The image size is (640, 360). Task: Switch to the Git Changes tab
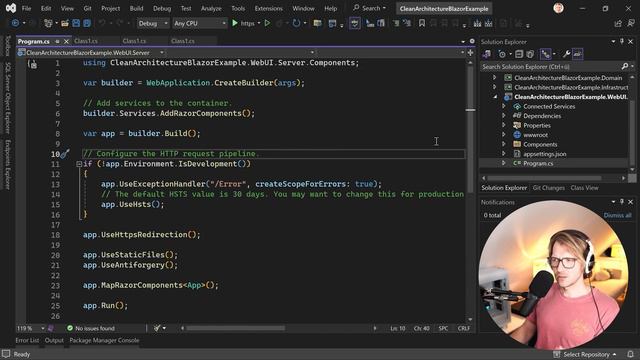pos(549,188)
